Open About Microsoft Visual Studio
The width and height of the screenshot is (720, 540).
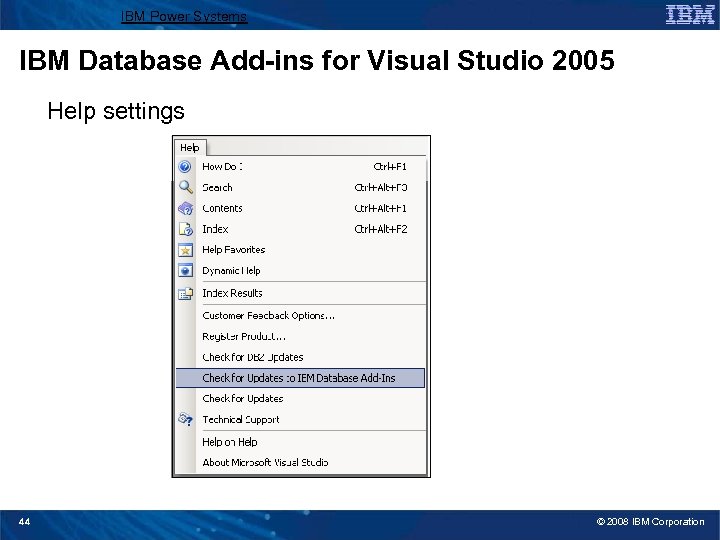coord(301,462)
